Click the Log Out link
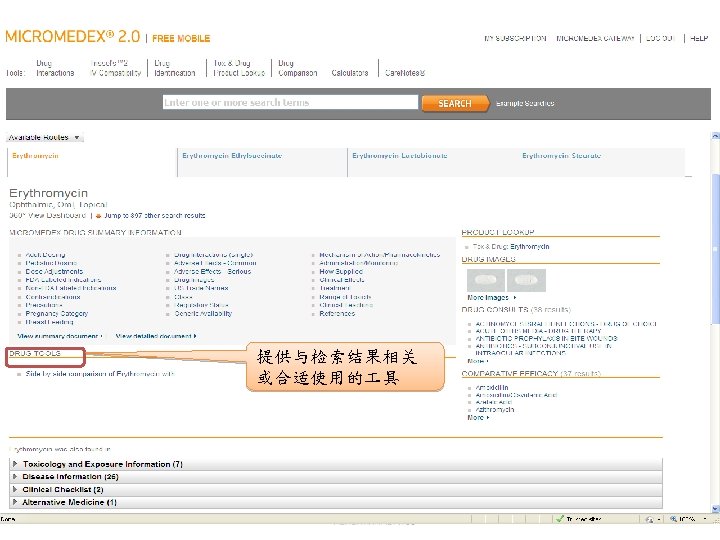This screenshot has height=540, width=720. pos(660,38)
